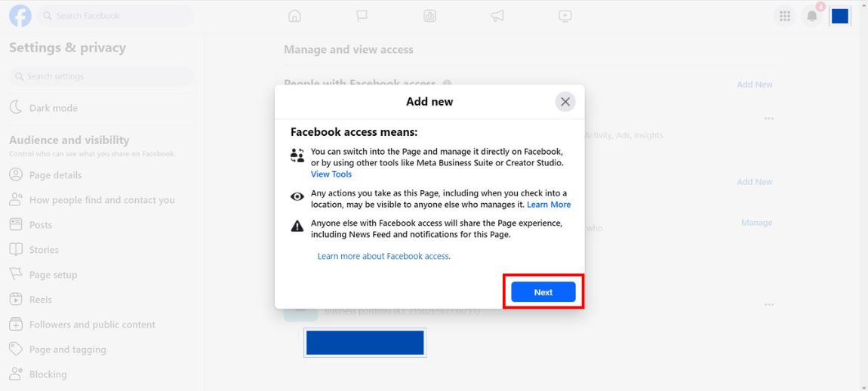Image resolution: width=868 pixels, height=391 pixels.
Task: Open the Insights chart icon in top bar
Action: [x=429, y=16]
